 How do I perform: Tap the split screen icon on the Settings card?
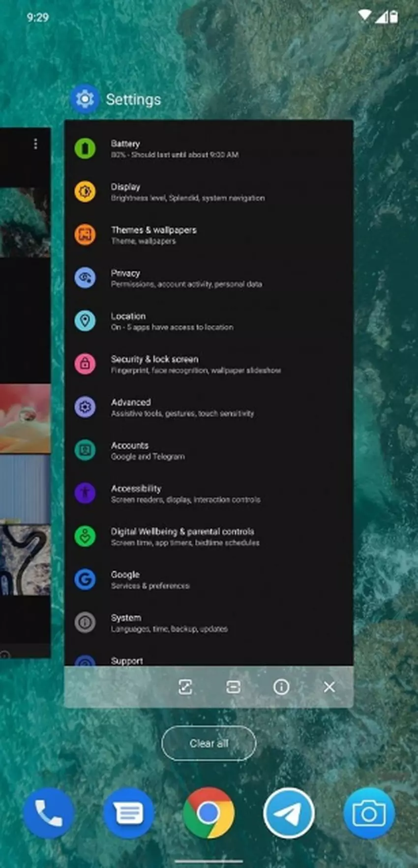pos(233,687)
